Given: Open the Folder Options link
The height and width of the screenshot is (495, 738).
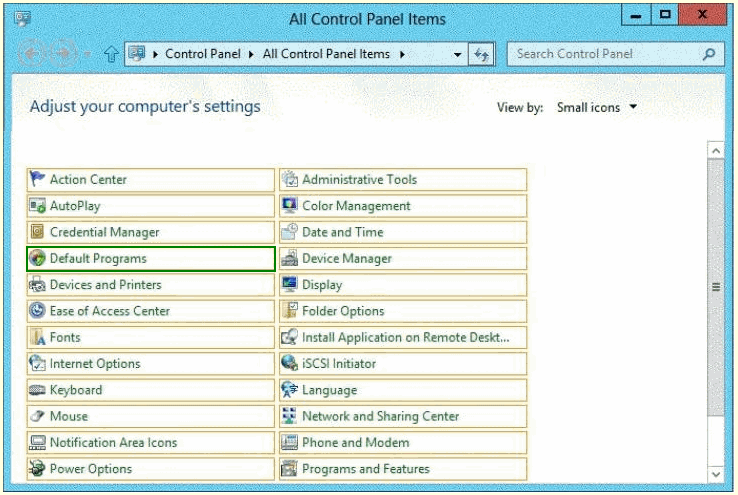Looking at the screenshot, I should 343,311.
